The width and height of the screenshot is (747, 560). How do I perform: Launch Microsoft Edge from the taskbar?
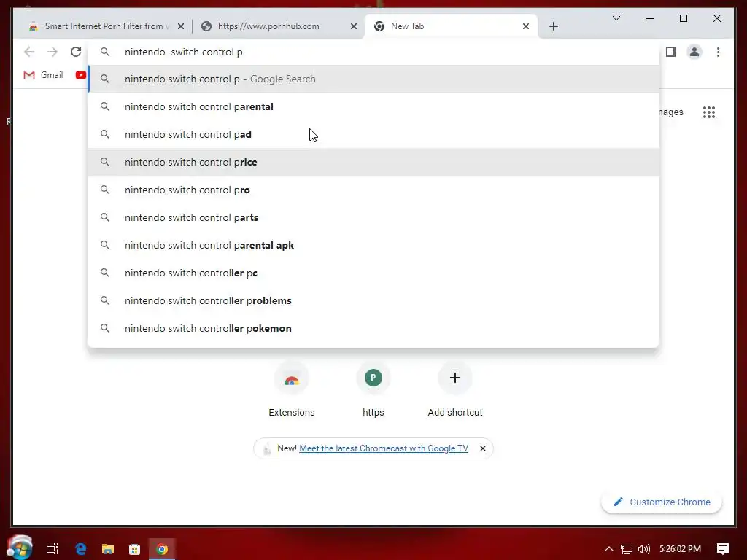point(81,549)
